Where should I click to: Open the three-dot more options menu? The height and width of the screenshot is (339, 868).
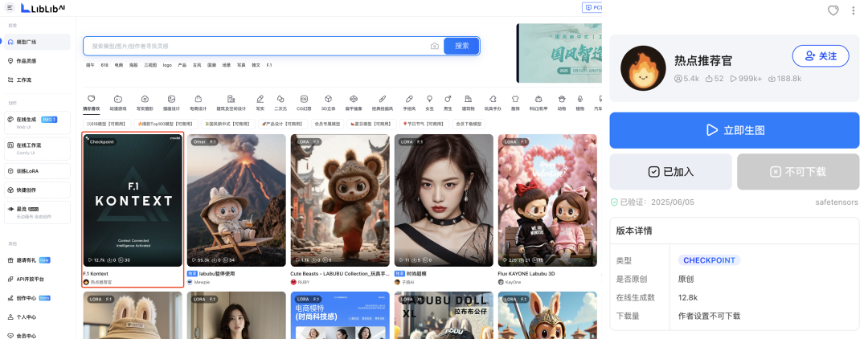853,10
